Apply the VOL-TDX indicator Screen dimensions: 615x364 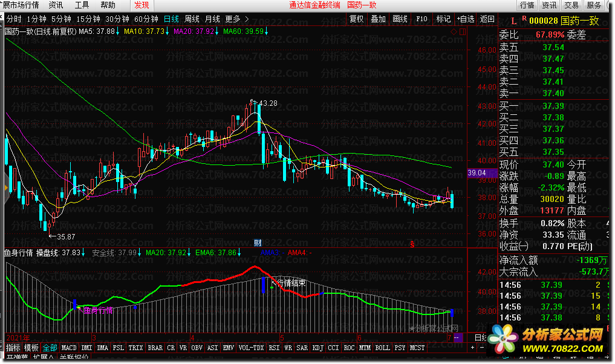click(251, 348)
